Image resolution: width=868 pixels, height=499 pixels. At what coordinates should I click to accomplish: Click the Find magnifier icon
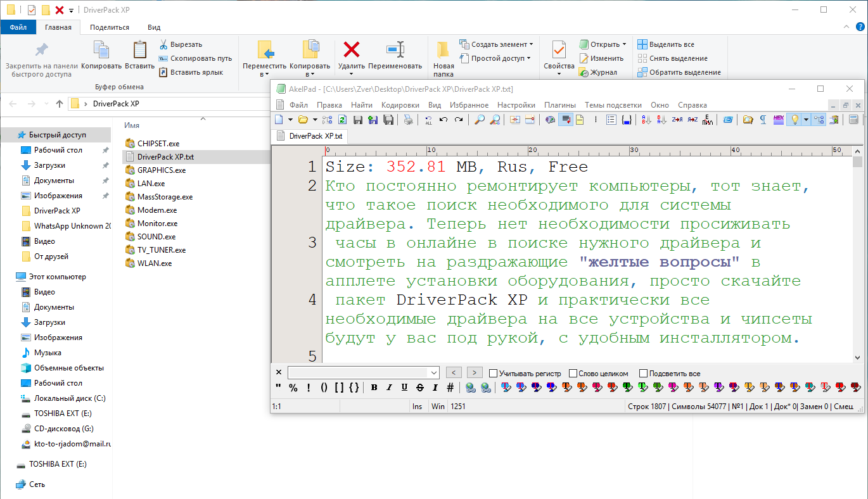coord(480,119)
